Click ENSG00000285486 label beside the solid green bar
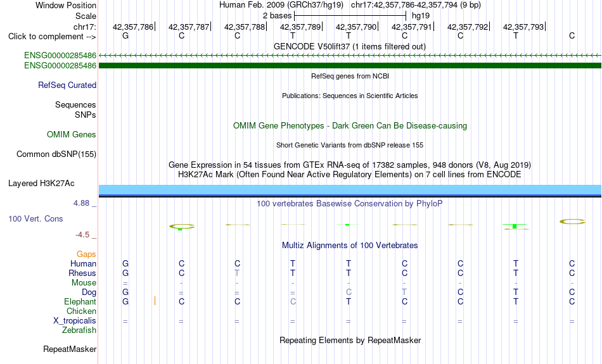 pyautogui.click(x=60, y=66)
